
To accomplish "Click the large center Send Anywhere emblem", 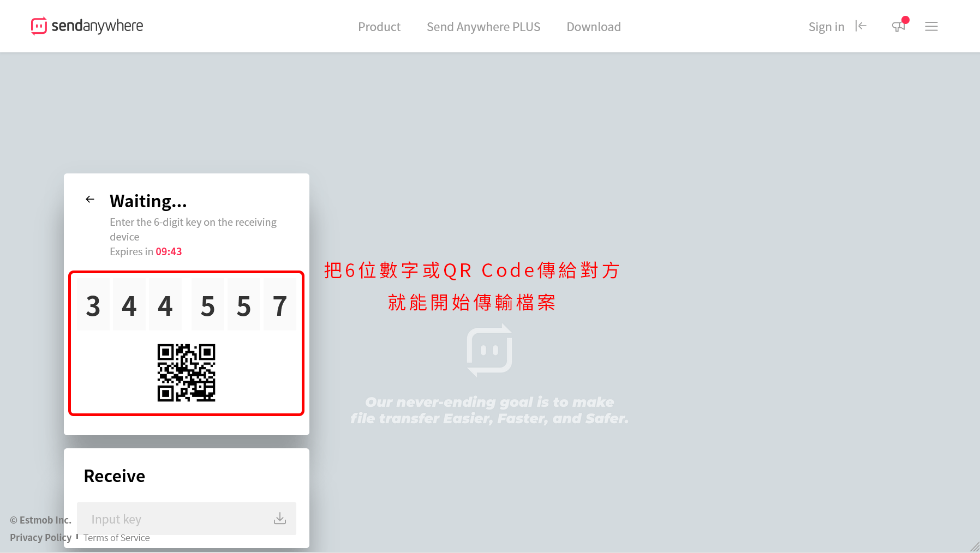I will pyautogui.click(x=489, y=350).
